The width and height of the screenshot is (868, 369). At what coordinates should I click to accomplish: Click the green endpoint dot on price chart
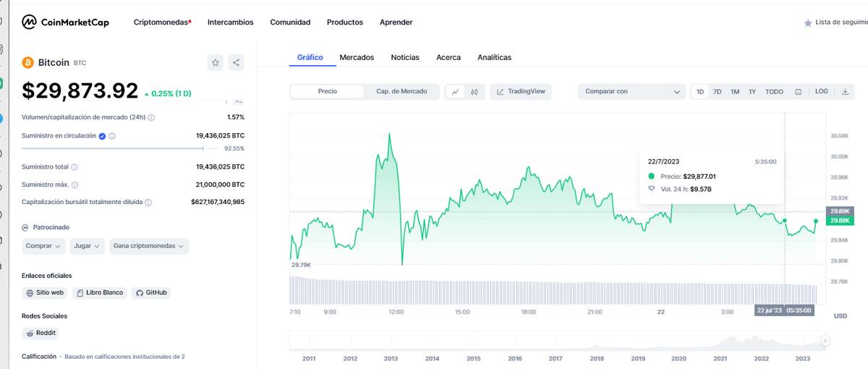[x=816, y=221]
